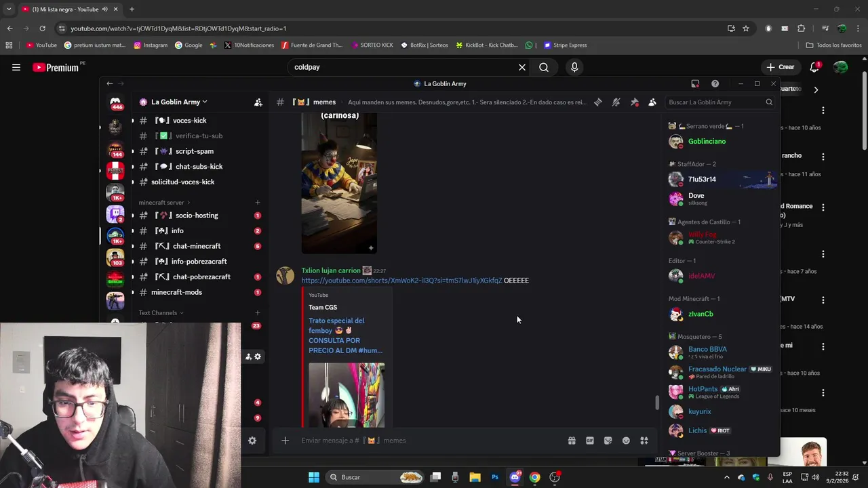Reload the page in Chrome
Screen dimensions: 868x488
[x=42, y=28]
